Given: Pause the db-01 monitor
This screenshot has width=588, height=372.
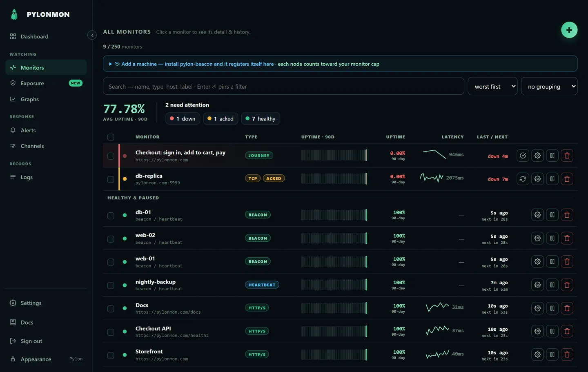Looking at the screenshot, I should coord(552,215).
